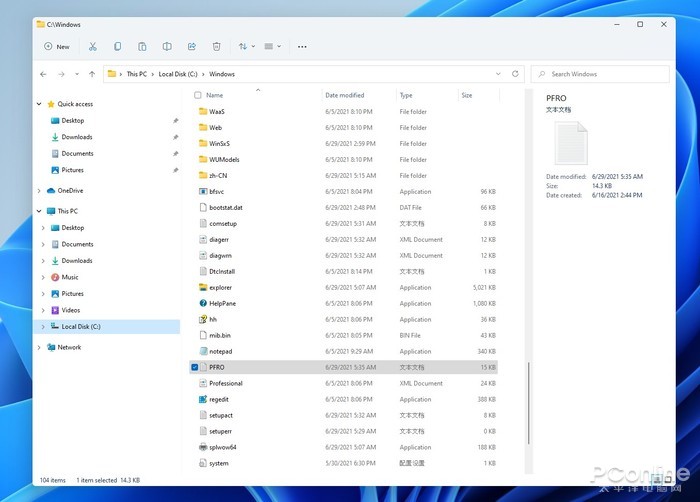
Task: Click the Rename icon in toolbar
Action: (x=167, y=46)
